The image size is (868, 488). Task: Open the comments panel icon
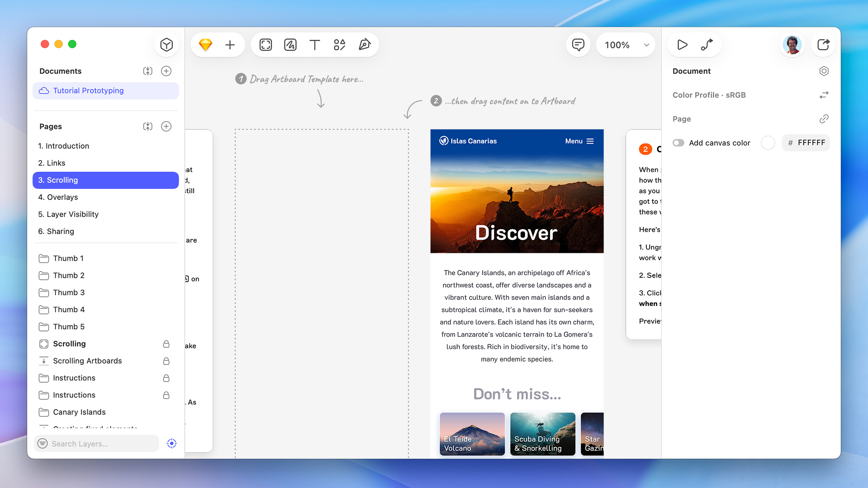click(x=578, y=45)
